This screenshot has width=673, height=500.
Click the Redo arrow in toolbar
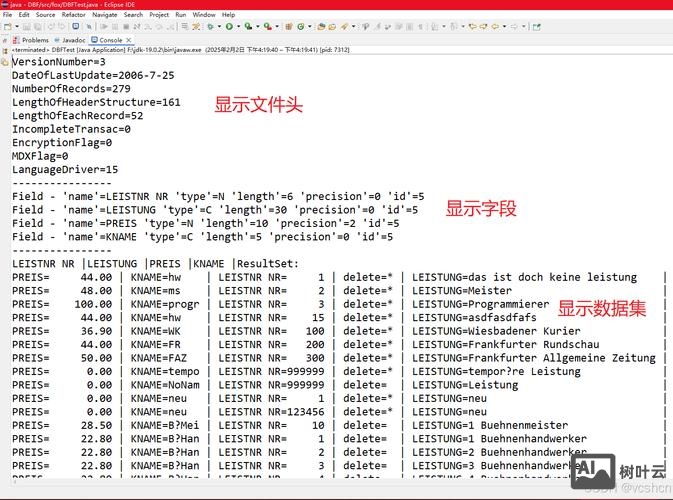61,27
